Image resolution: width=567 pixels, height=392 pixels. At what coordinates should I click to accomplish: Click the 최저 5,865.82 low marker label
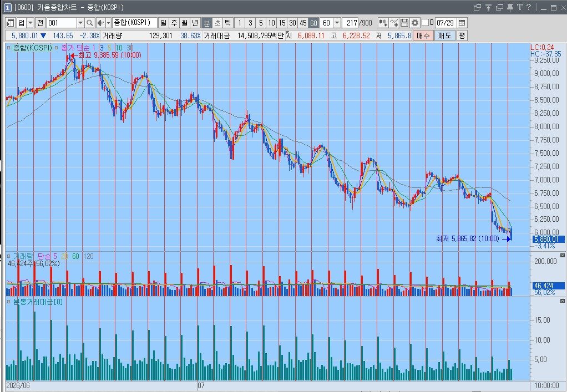click(468, 238)
